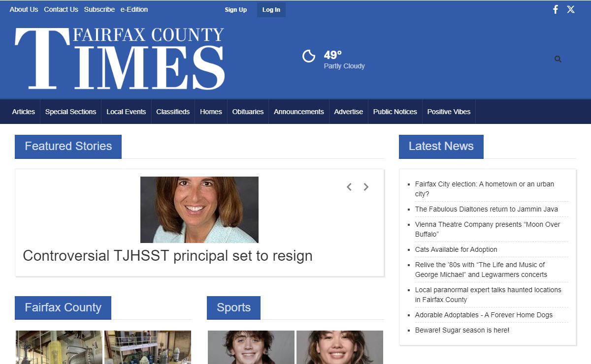
Task: Open the Fairfax County section heading
Action: pyautogui.click(x=63, y=307)
